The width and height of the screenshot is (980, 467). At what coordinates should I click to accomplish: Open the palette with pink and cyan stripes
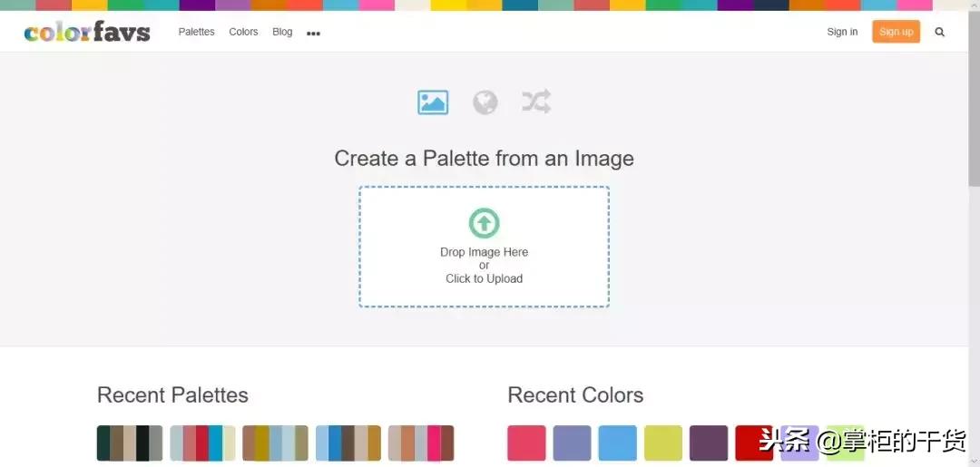pyautogui.click(x=202, y=443)
